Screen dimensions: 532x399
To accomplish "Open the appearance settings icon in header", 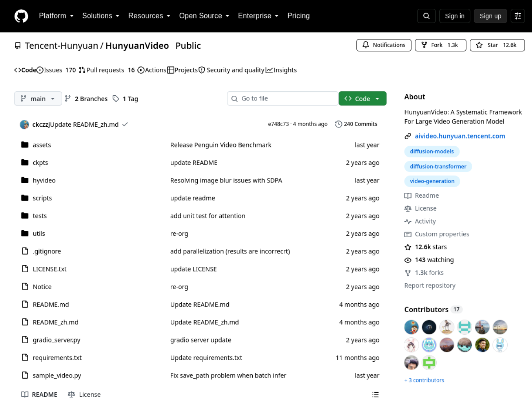I will coord(518,16).
